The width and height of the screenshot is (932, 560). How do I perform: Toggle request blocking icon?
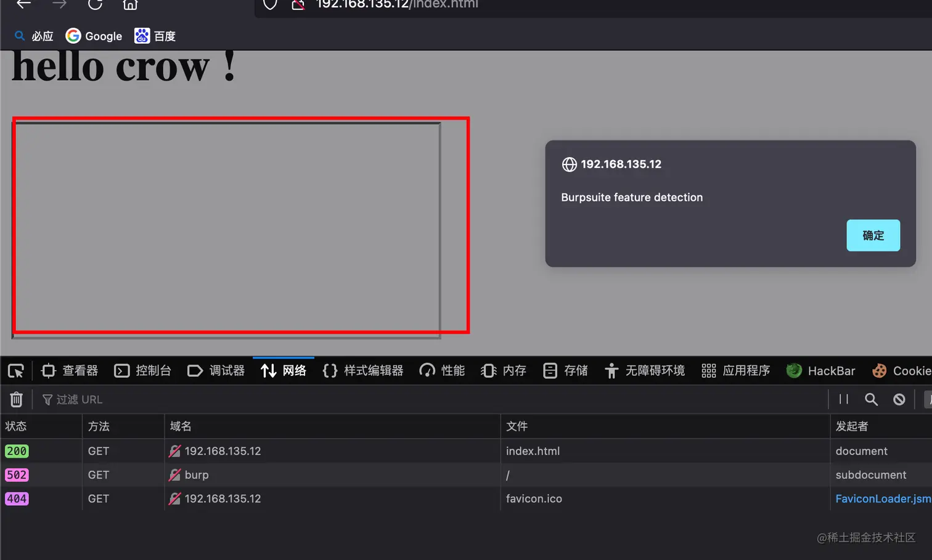[899, 399]
